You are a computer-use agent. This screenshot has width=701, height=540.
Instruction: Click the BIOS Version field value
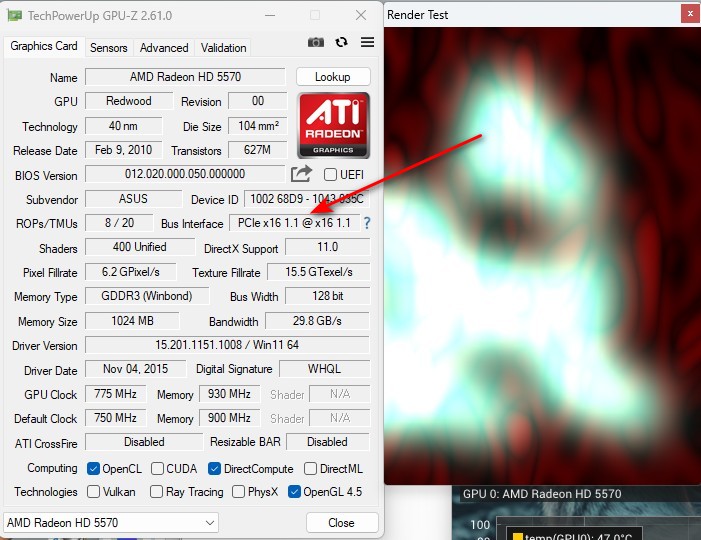[185, 174]
